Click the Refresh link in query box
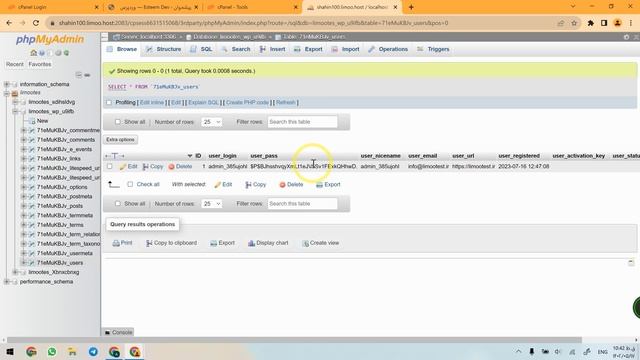This screenshot has height=360, width=640. [x=286, y=102]
